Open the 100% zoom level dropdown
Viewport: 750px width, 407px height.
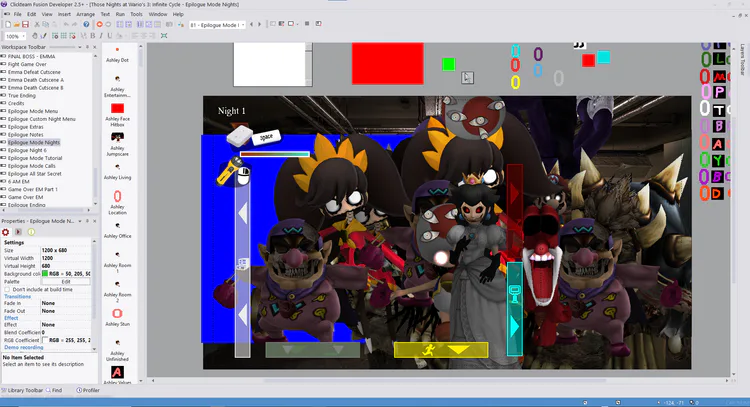click(23, 36)
